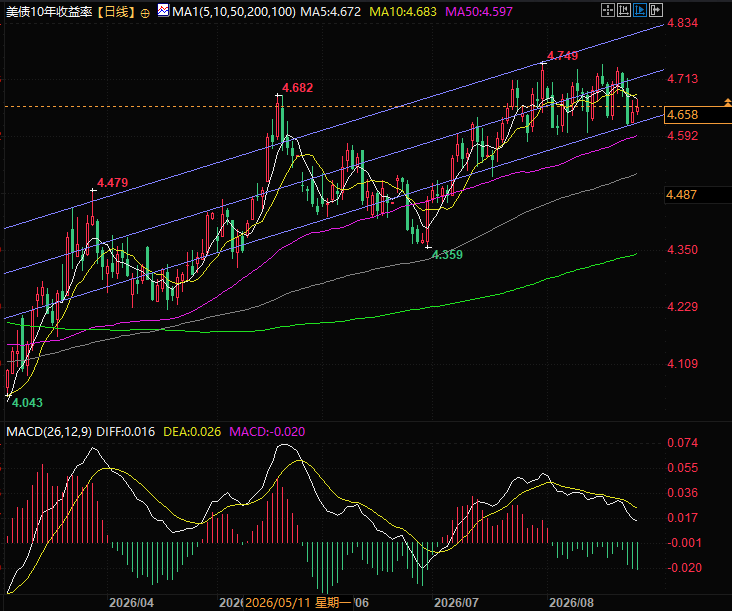Click the panel expand arrow icon at top right
732x611 pixels.
(656, 10)
